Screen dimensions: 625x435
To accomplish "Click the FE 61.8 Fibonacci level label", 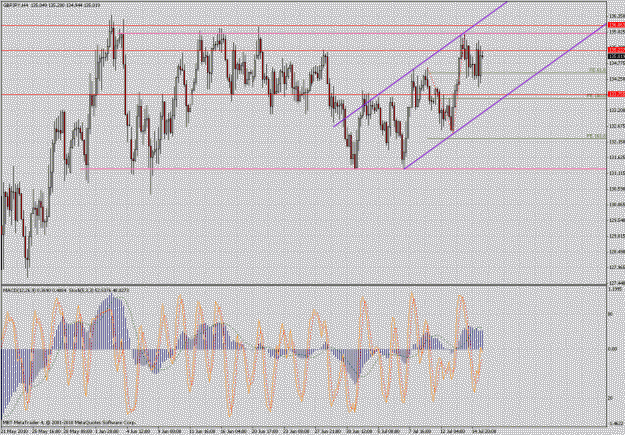I will coord(597,70).
